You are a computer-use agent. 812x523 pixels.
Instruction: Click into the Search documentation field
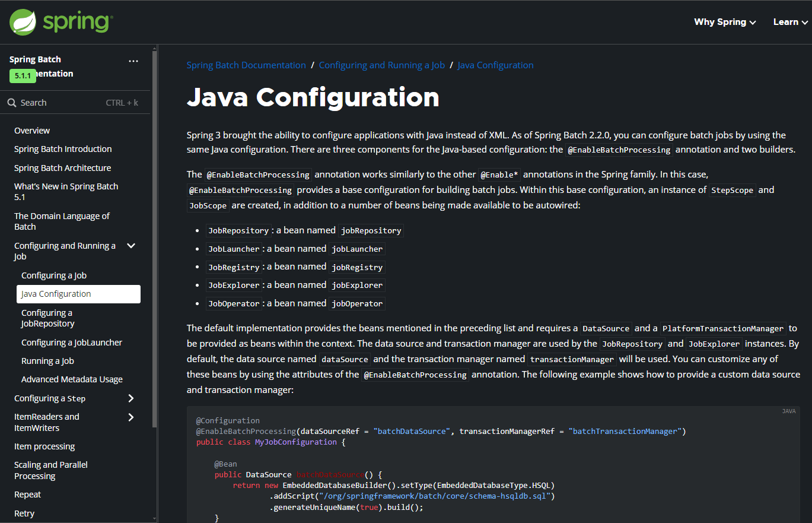point(74,103)
